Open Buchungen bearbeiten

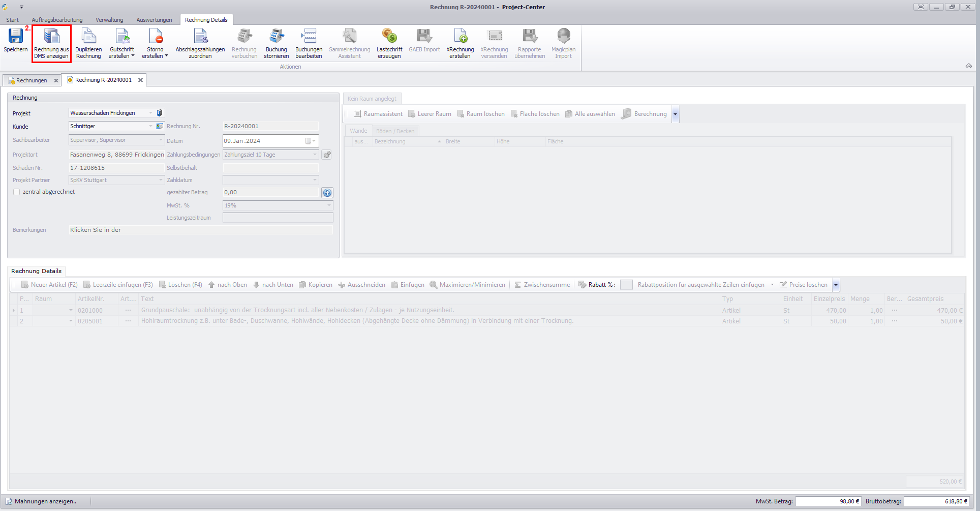click(x=309, y=37)
